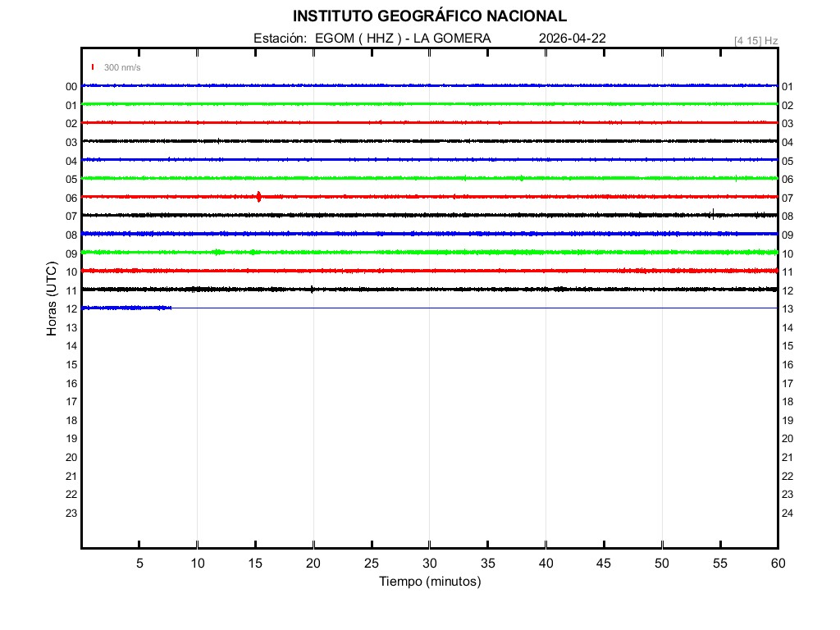Click the left hour label 00
The image size is (840, 630).
[x=71, y=86]
